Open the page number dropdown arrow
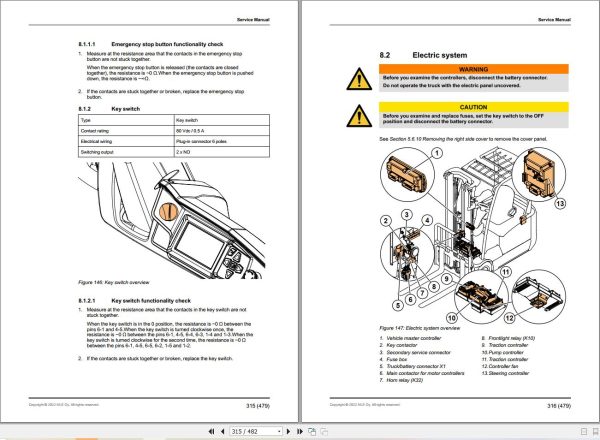 click(x=279, y=432)
